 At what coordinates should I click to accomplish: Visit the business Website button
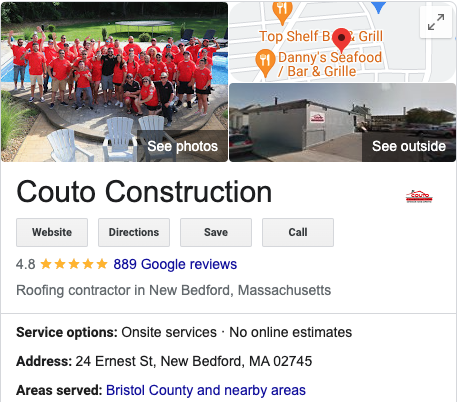point(52,232)
